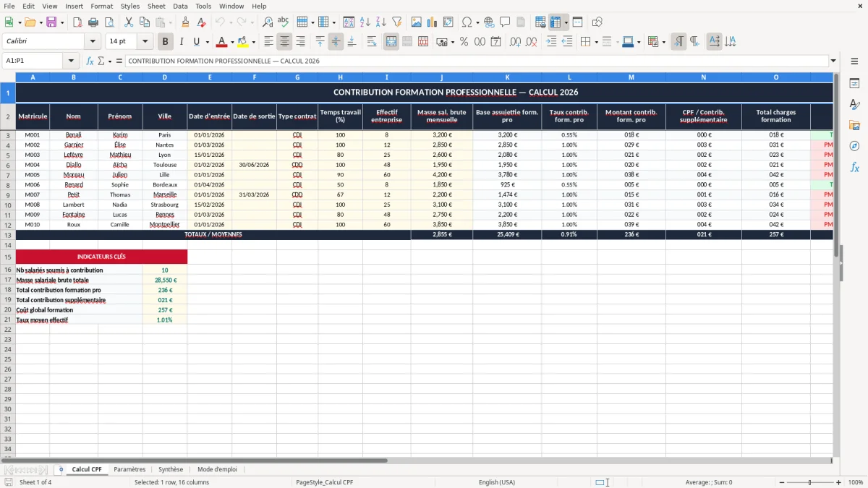Click the AutoFilter funnel icon
868x488 pixels.
pyautogui.click(x=396, y=22)
